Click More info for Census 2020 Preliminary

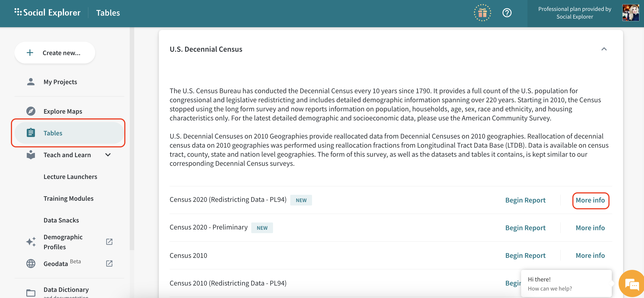pyautogui.click(x=590, y=228)
